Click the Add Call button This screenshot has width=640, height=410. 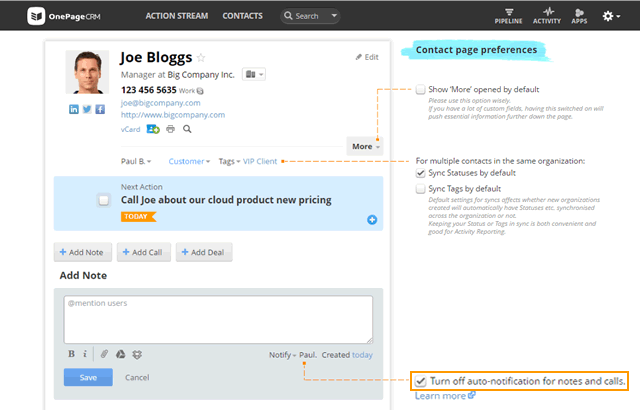coord(144,252)
